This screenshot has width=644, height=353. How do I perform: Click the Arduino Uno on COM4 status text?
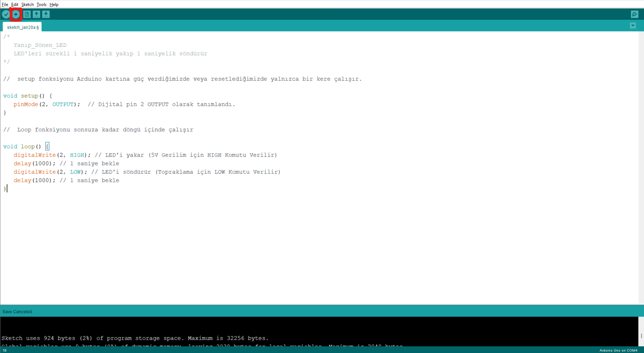pos(618,350)
